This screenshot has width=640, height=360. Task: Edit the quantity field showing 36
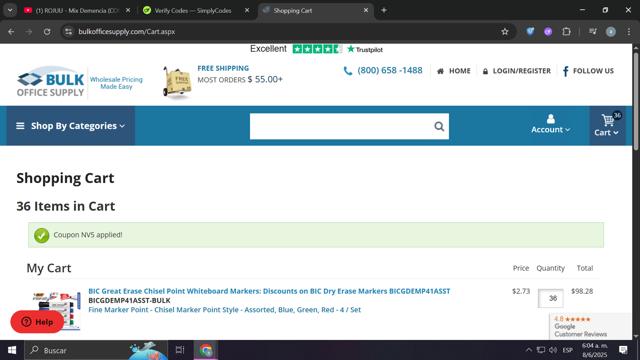click(551, 298)
